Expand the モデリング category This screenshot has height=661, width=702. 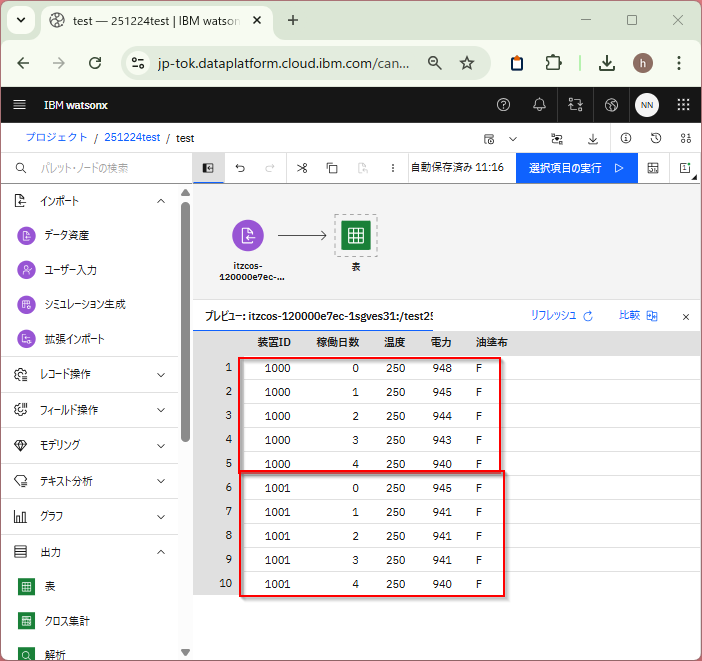click(x=90, y=445)
